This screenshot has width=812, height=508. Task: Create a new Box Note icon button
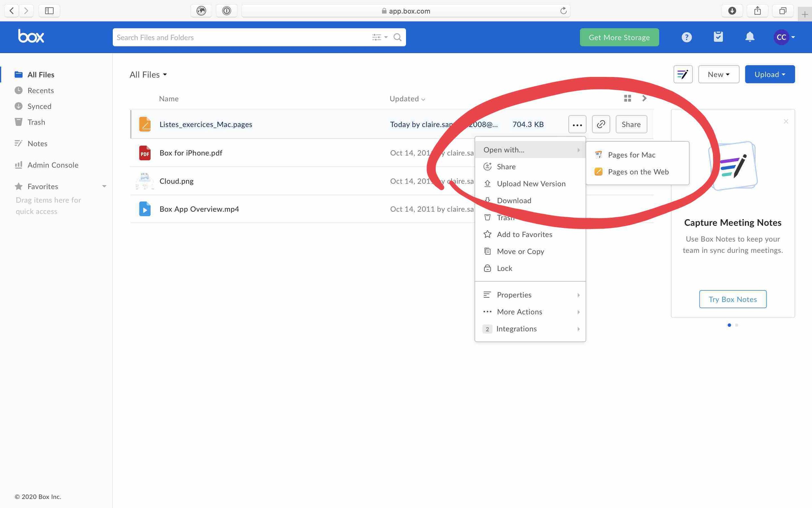click(683, 74)
